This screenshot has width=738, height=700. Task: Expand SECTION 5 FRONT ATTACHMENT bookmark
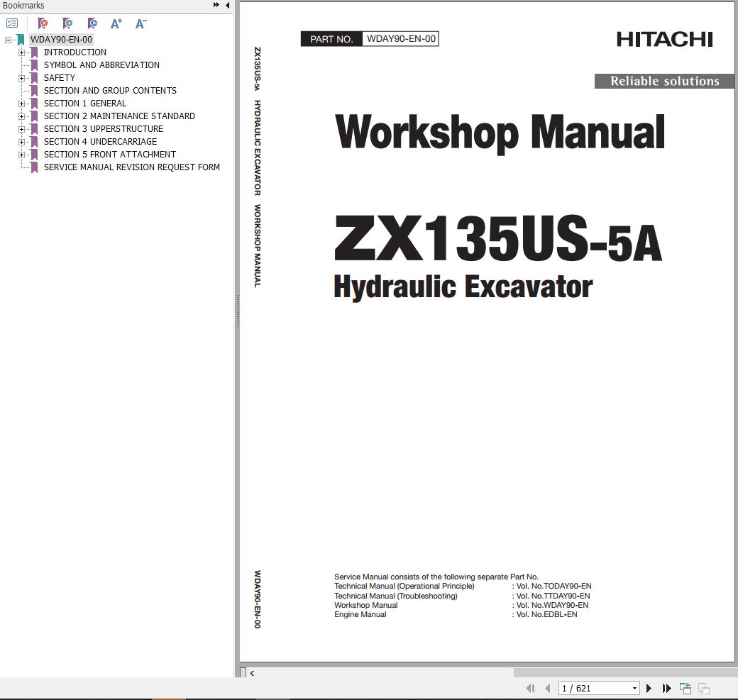pyautogui.click(x=22, y=155)
